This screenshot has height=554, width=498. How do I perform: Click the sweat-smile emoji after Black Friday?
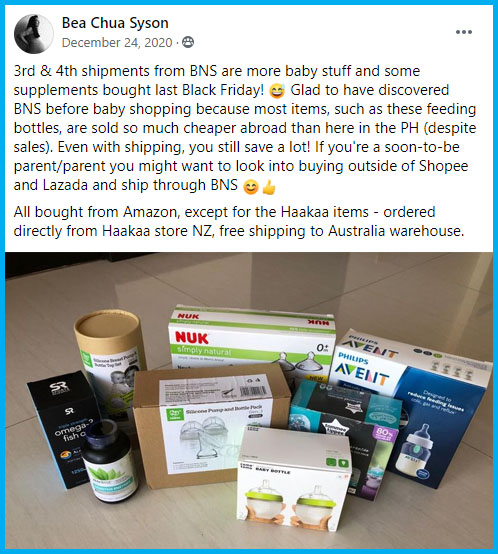[x=277, y=91]
